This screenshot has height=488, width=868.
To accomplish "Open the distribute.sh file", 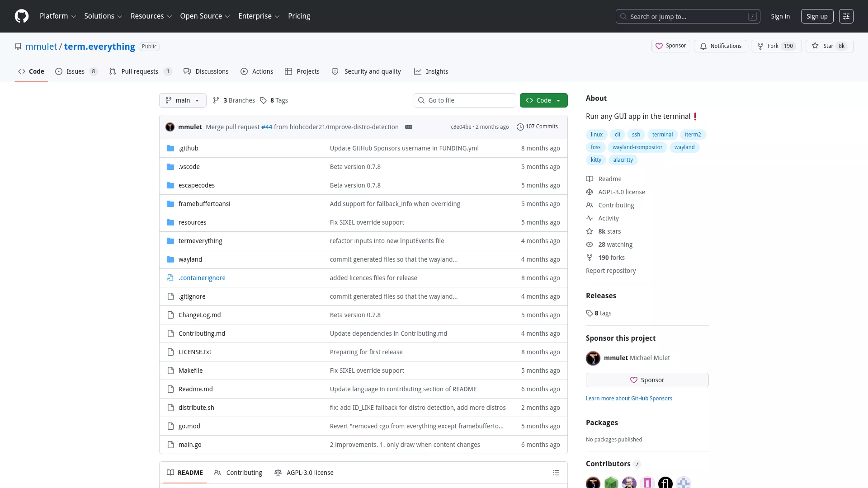I will tap(196, 408).
